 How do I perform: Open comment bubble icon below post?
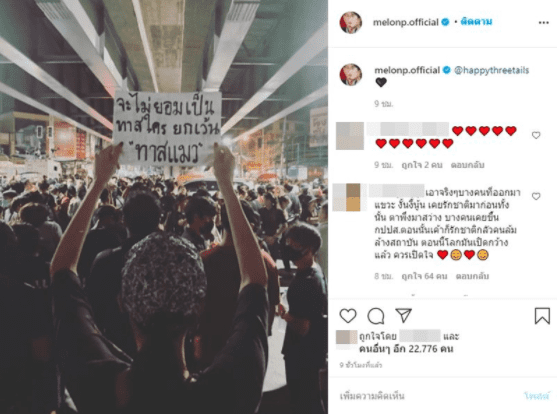[x=376, y=316]
